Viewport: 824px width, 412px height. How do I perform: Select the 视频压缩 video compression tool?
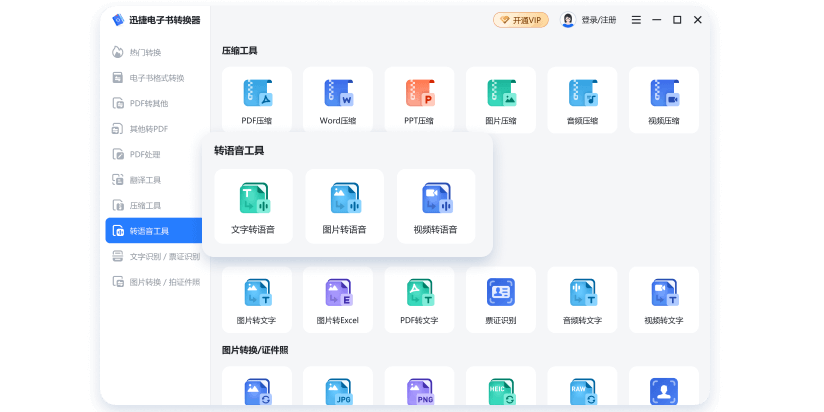point(663,99)
